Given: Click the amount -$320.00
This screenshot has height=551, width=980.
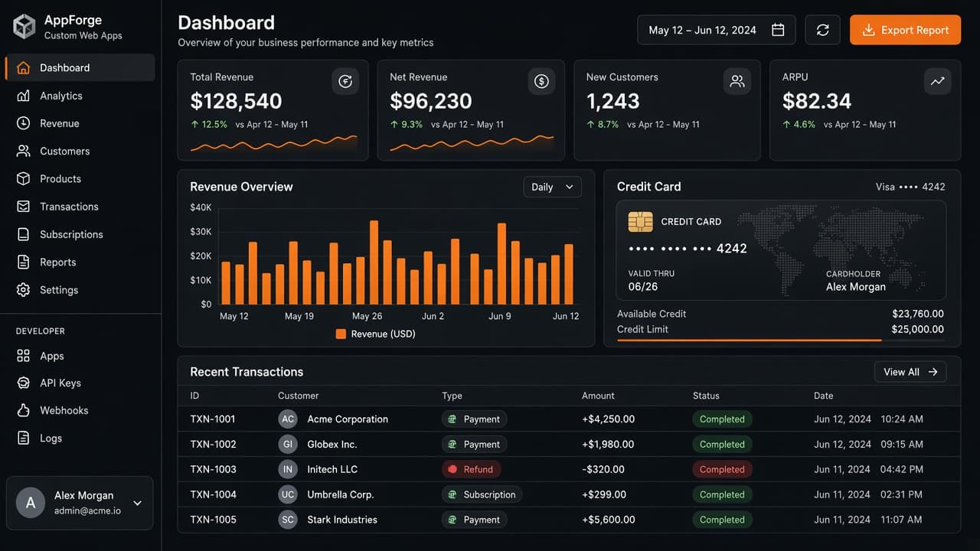Looking at the screenshot, I should 603,469.
